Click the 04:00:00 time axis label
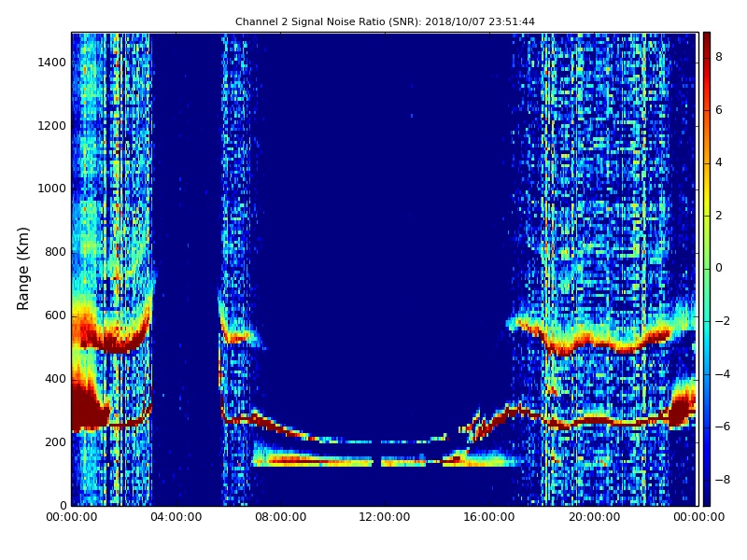 tap(176, 517)
